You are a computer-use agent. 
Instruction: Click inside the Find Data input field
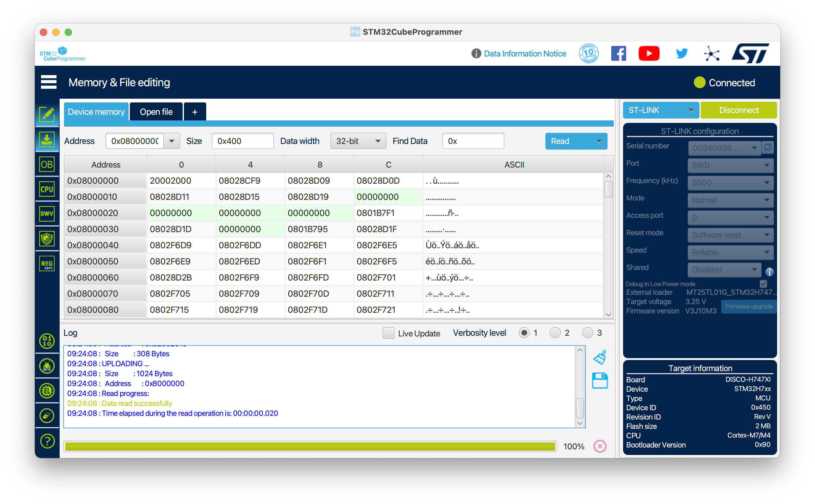click(473, 141)
